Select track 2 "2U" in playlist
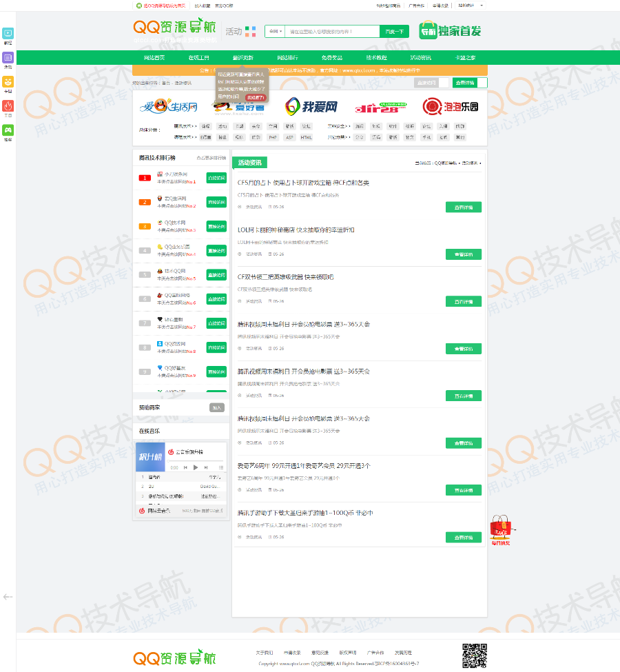Viewport: 620px width, 672px height. [x=180, y=487]
